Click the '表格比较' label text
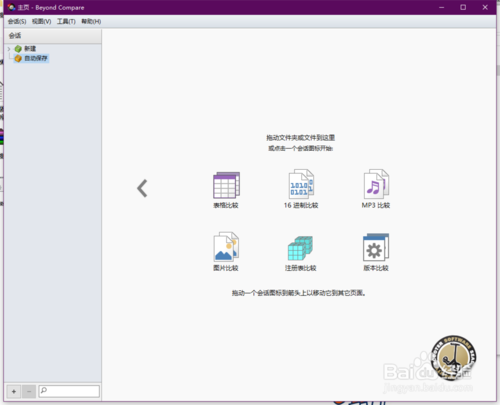This screenshot has width=500, height=405. pyautogui.click(x=226, y=205)
